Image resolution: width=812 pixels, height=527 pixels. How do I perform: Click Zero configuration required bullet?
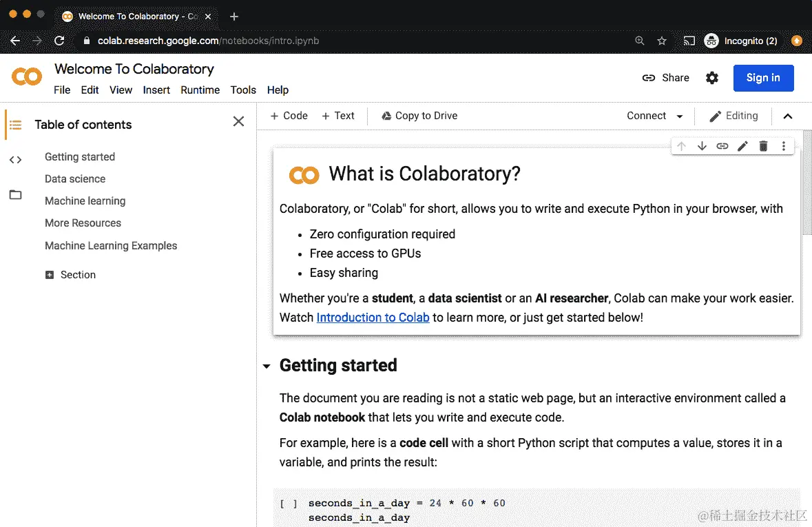(x=382, y=234)
